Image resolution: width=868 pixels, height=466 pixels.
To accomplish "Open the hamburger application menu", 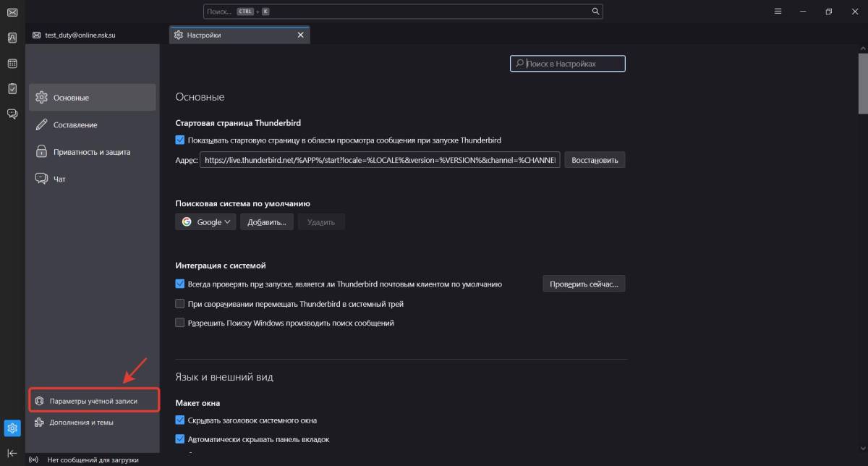I will point(778,12).
